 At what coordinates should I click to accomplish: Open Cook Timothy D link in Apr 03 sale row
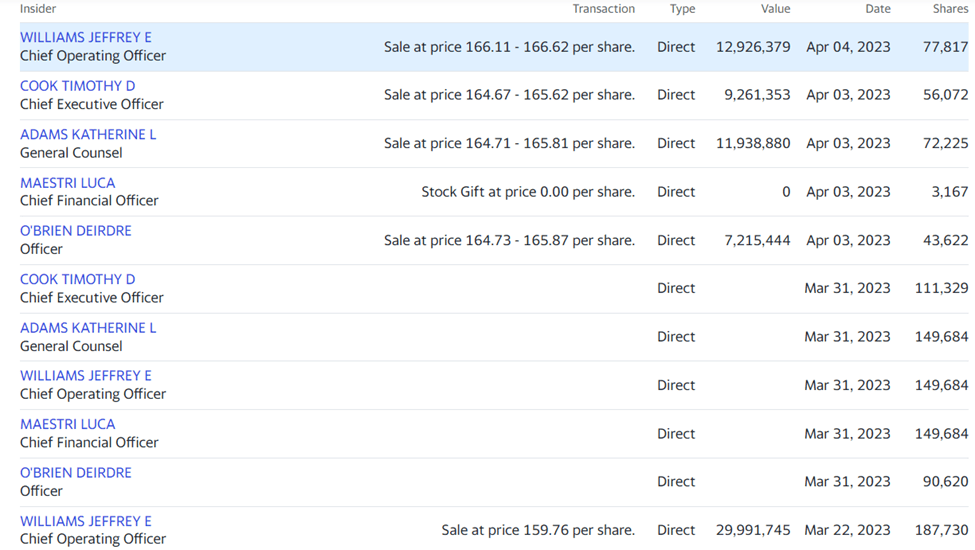tap(77, 86)
